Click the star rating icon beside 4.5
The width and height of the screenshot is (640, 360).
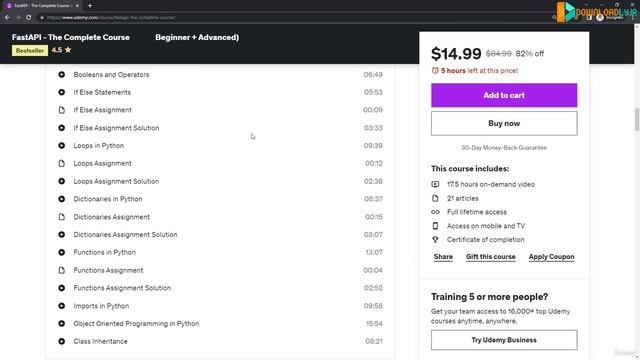click(68, 50)
